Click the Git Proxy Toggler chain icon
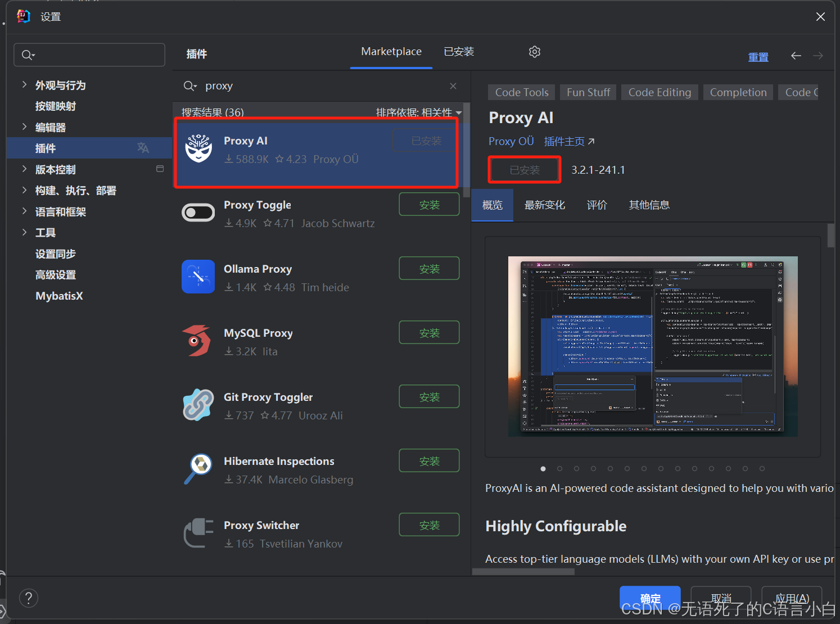The width and height of the screenshot is (840, 624). point(198,404)
